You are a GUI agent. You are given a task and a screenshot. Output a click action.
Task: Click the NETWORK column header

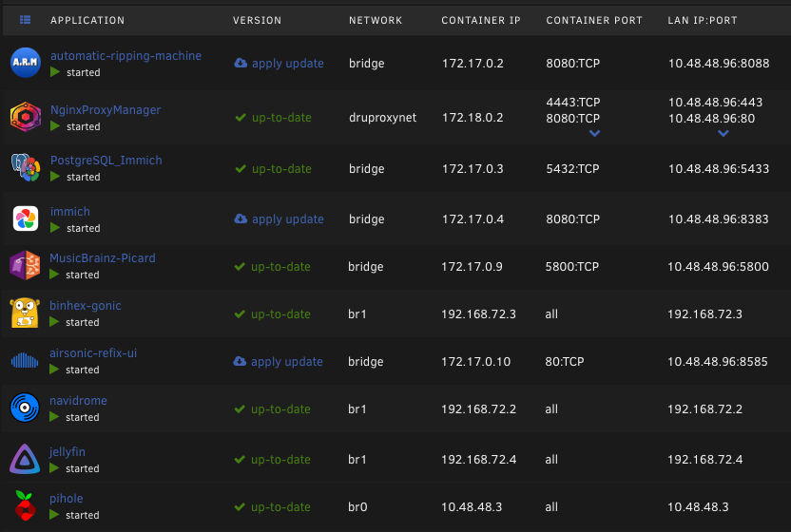(x=376, y=20)
